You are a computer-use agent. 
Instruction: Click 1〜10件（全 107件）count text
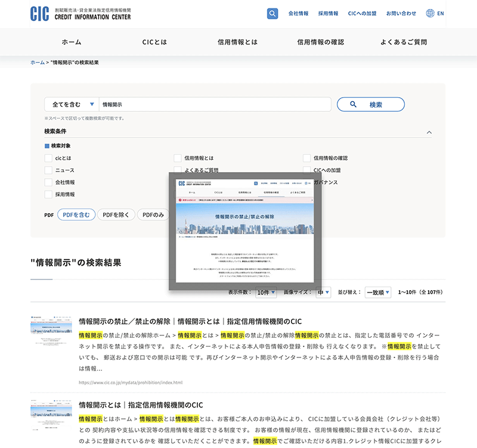[x=420, y=292]
